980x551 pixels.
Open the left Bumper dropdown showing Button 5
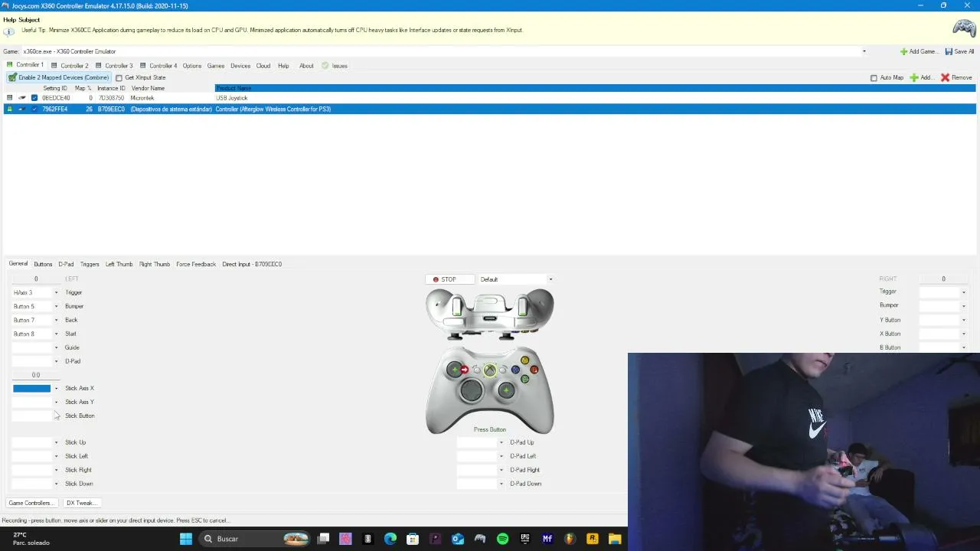point(56,306)
